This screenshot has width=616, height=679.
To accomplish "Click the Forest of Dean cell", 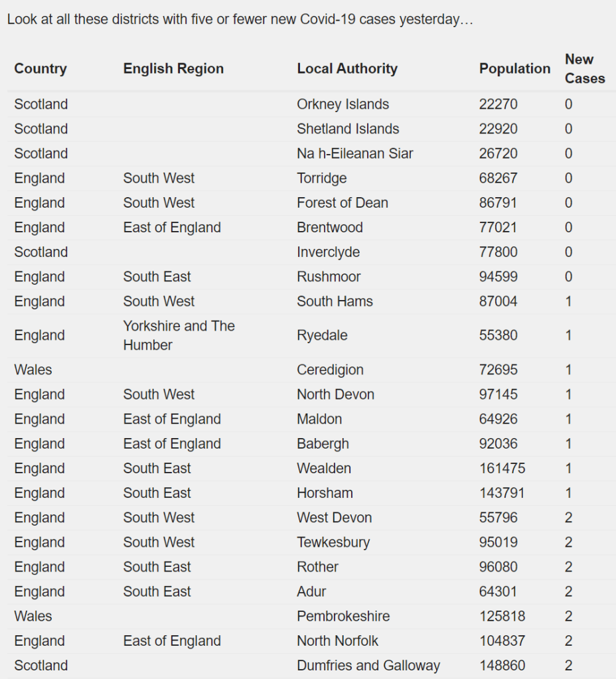I will coord(342,202).
